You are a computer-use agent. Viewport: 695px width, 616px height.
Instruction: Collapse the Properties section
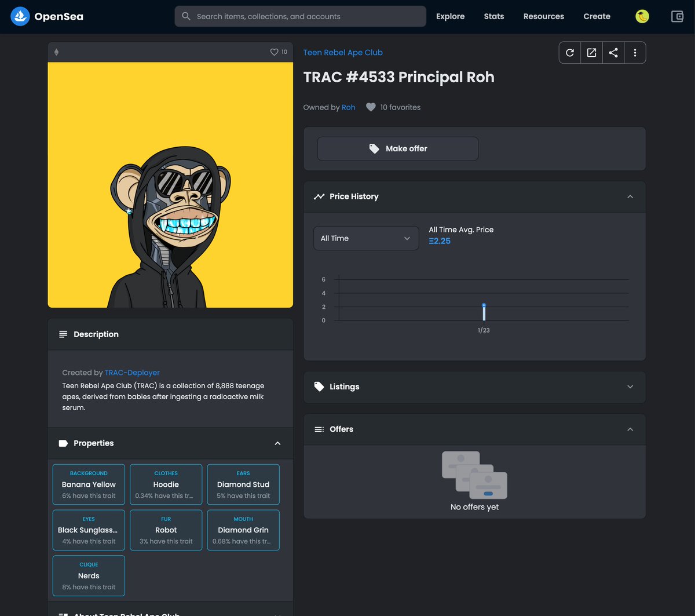point(277,443)
